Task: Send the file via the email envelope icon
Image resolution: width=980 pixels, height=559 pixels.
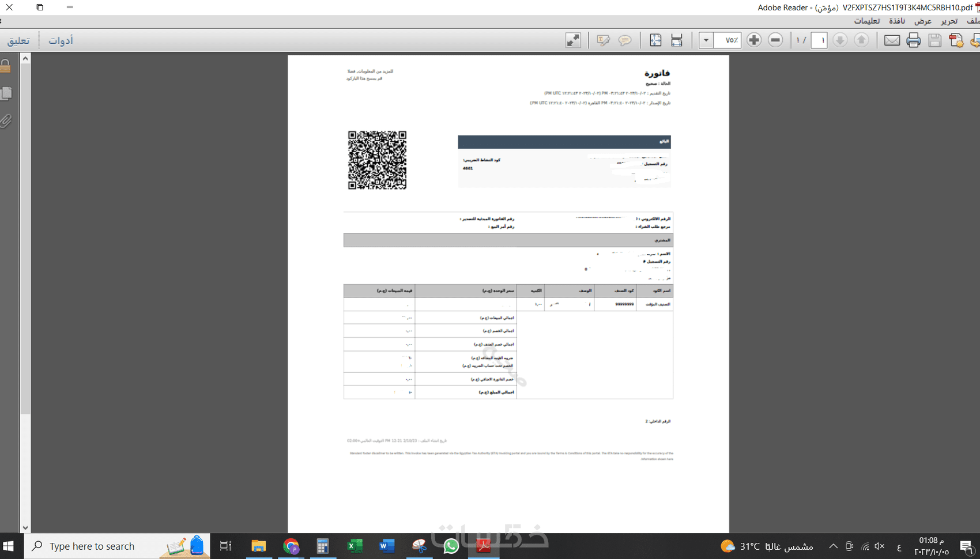Action: pos(892,40)
